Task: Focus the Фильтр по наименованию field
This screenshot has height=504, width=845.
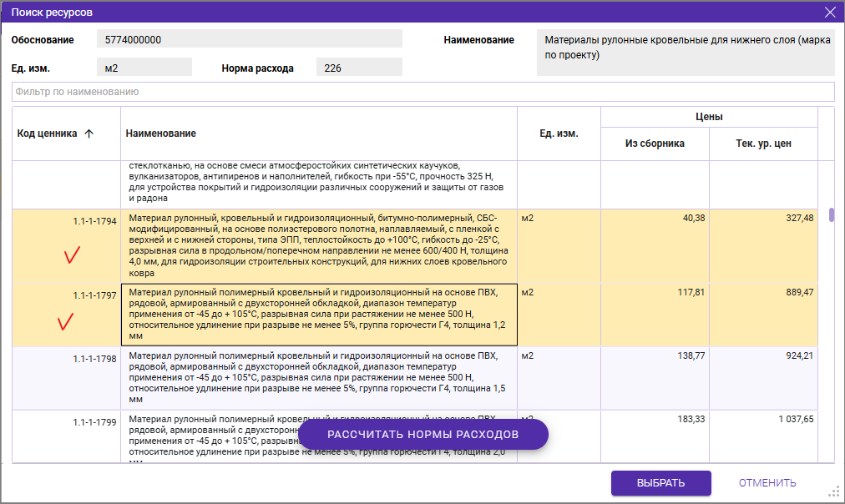Action: (422, 91)
